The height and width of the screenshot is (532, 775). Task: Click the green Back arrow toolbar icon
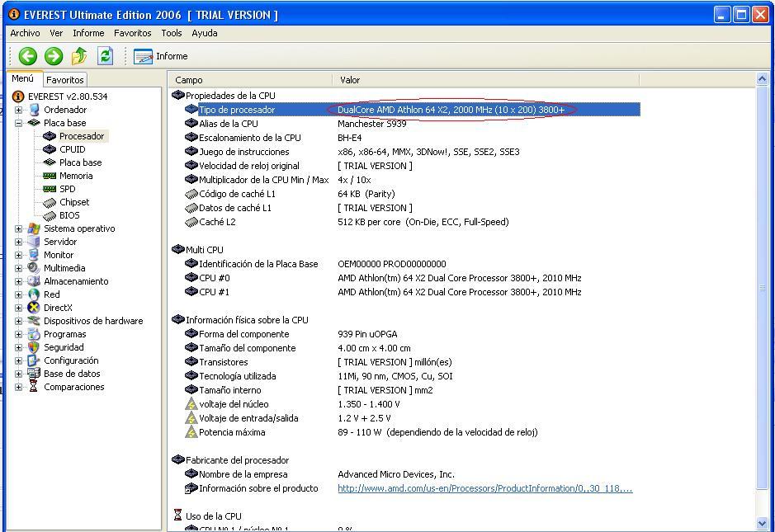click(x=28, y=56)
